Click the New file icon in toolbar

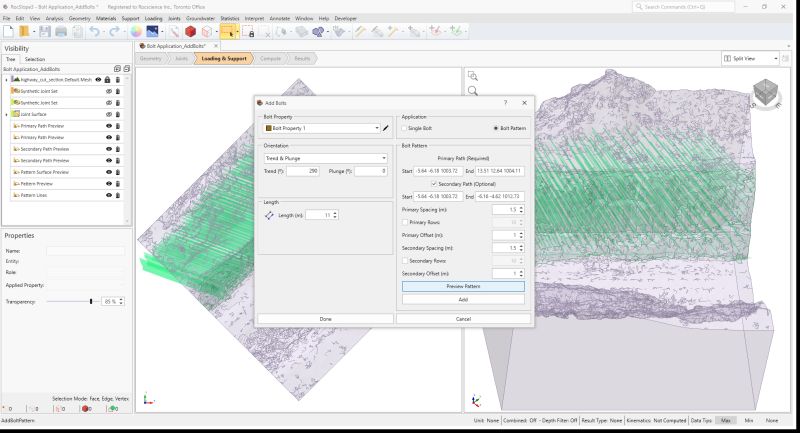tap(8, 32)
